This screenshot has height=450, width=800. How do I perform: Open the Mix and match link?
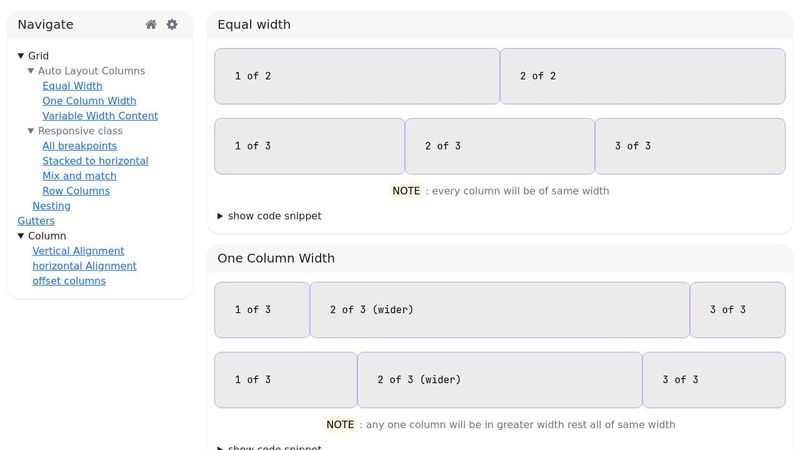79,176
